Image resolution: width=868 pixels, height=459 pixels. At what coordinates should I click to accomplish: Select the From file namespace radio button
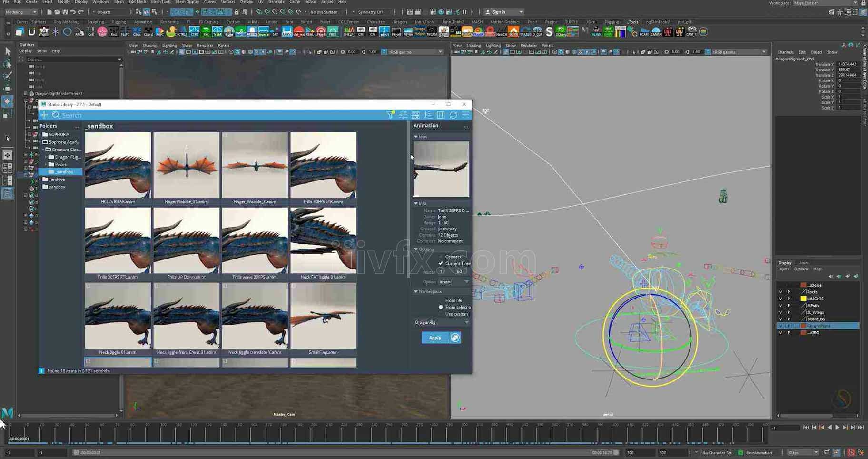tap(441, 300)
